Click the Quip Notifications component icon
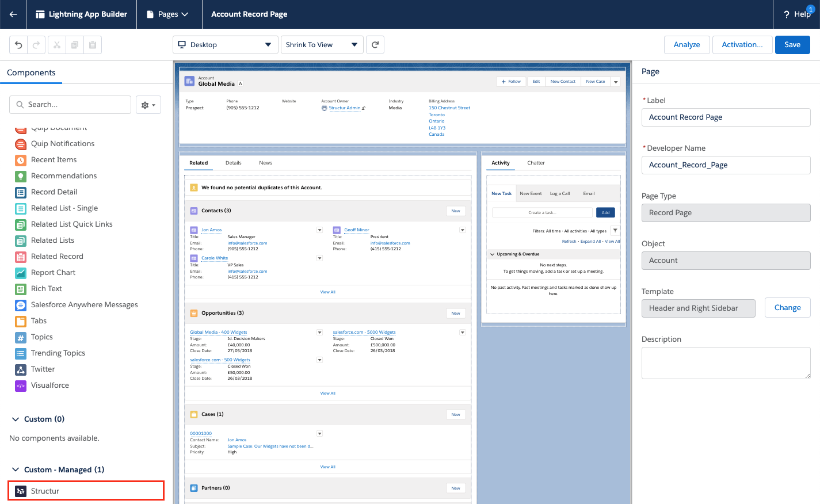Screen dimensions: 820x504 [x=21, y=144]
